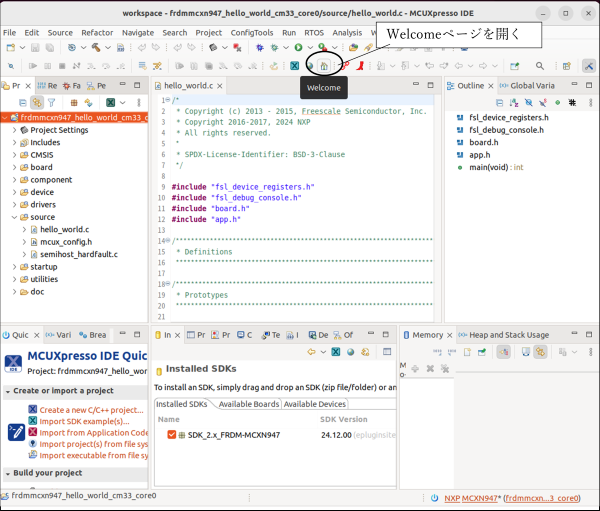Click the green Run button in toolbar
The width and height of the screenshot is (600, 511).
pyautogui.click(x=297, y=47)
